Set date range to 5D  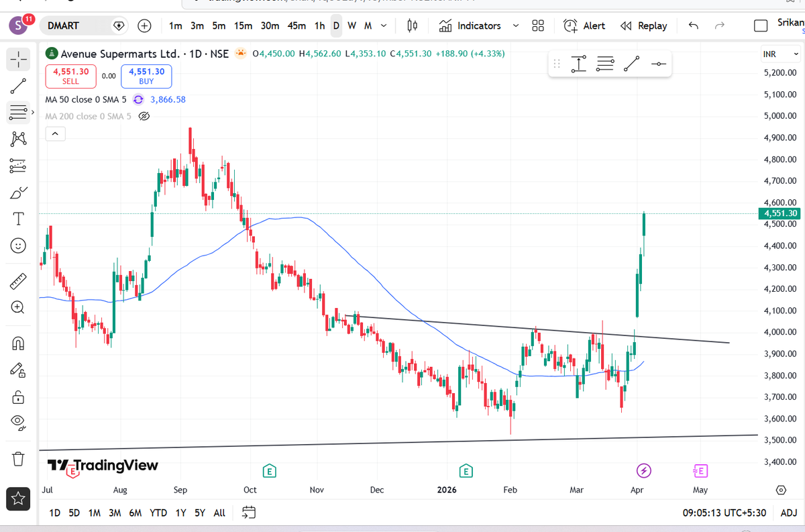(x=74, y=513)
